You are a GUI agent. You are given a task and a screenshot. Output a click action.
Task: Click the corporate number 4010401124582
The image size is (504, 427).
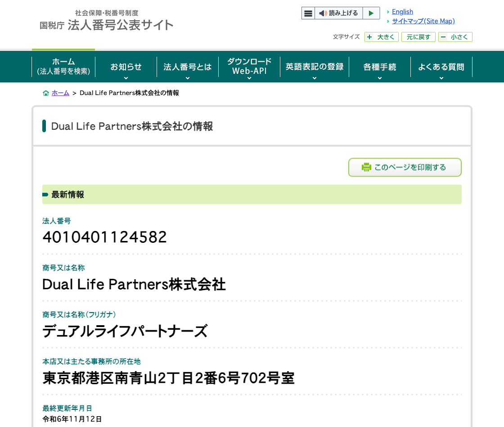[x=104, y=237]
